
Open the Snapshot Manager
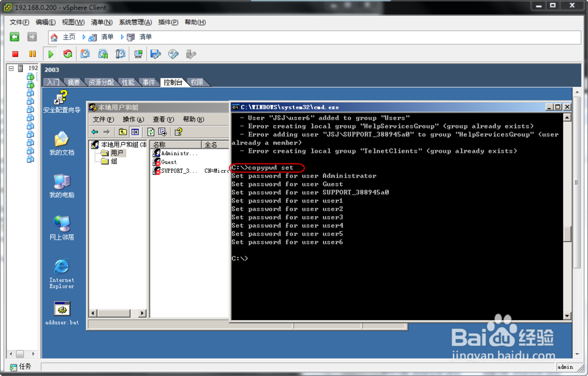[121, 54]
